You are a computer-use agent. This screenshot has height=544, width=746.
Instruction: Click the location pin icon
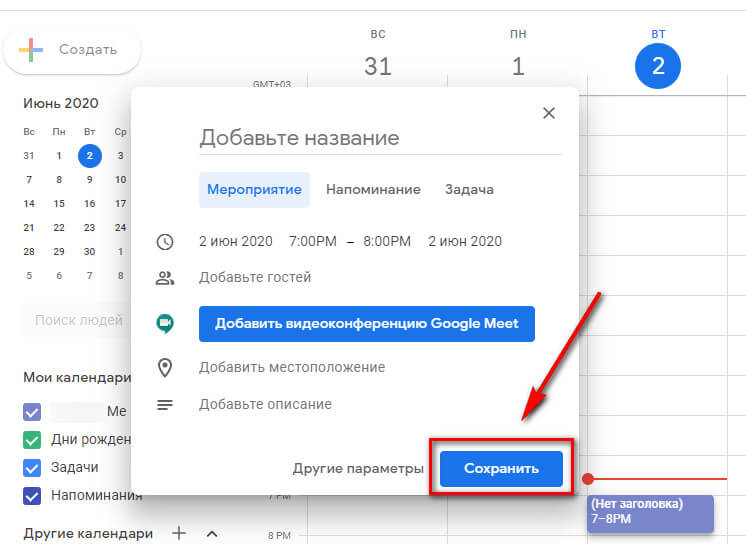(165, 367)
